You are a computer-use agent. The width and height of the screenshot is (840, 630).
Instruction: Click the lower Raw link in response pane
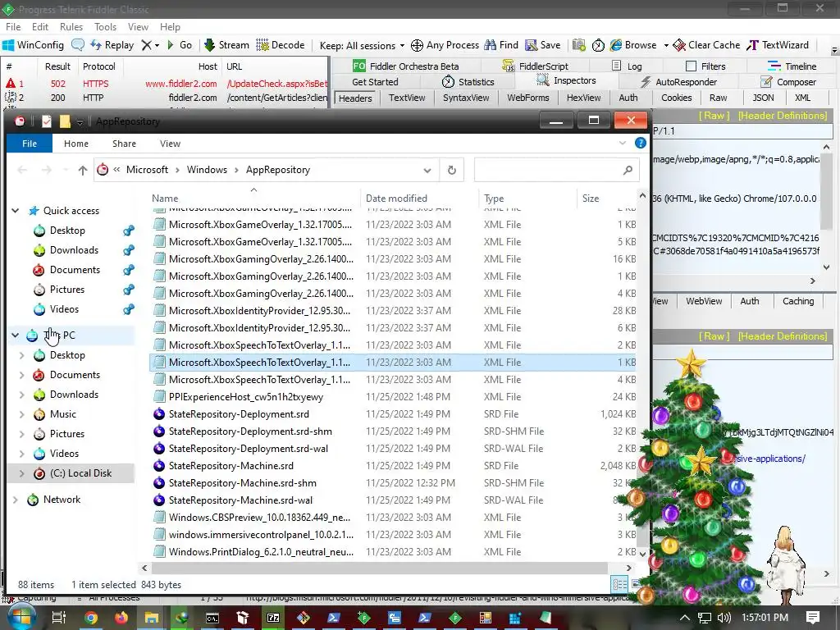click(714, 336)
